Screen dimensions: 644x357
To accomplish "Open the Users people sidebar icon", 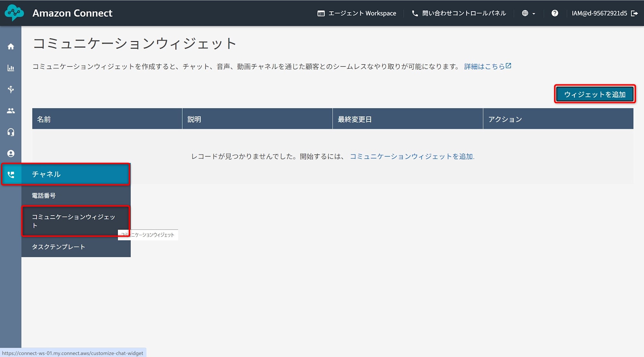I will (x=11, y=111).
